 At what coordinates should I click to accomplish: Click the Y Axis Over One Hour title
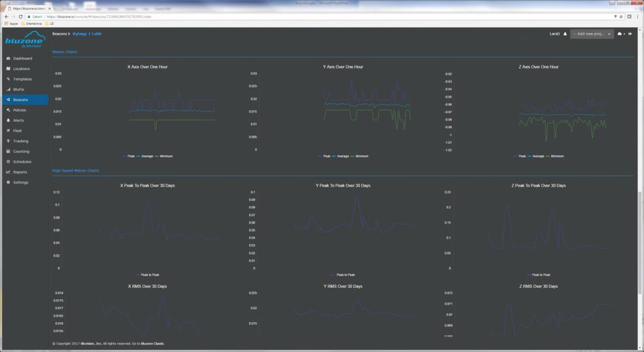(343, 67)
